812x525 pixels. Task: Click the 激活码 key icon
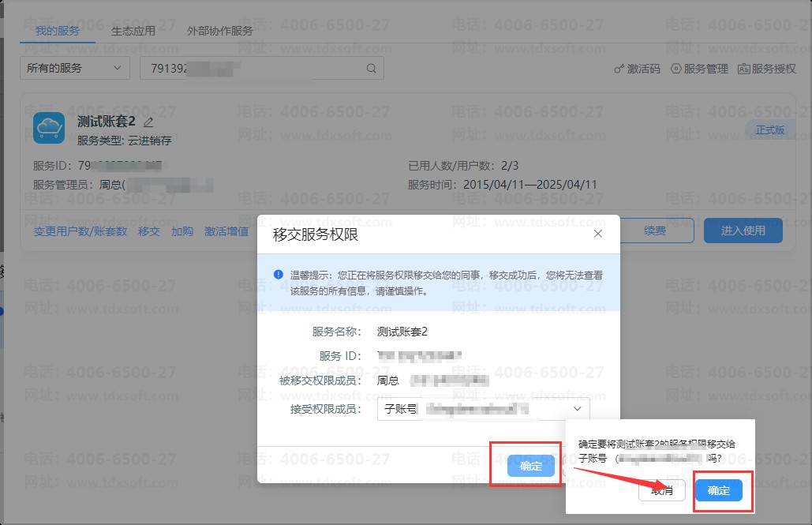[x=619, y=69]
